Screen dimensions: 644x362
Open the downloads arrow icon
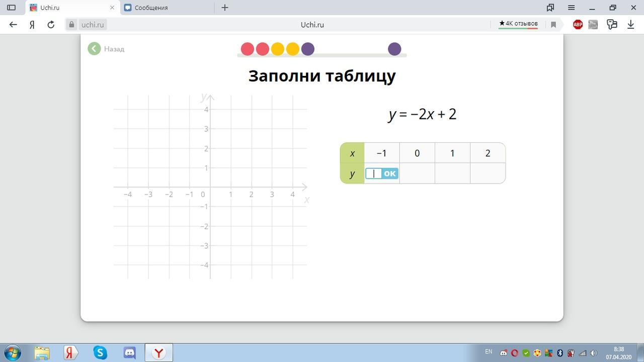[x=630, y=24]
